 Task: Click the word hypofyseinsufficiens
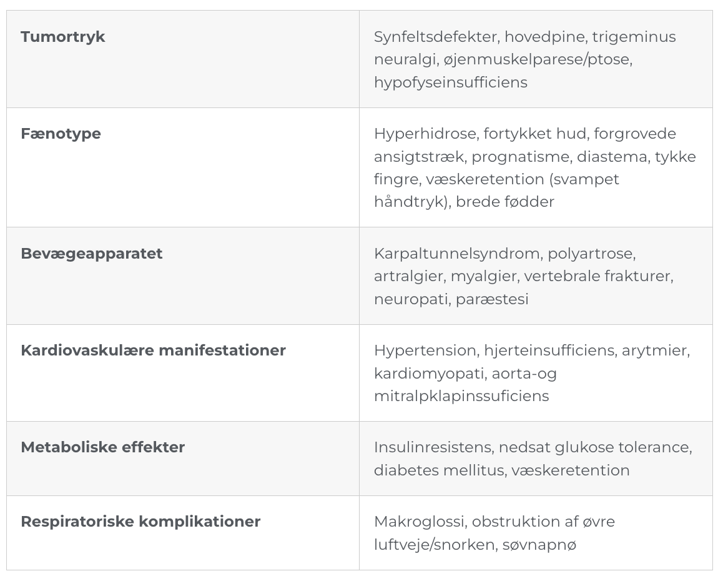click(450, 82)
